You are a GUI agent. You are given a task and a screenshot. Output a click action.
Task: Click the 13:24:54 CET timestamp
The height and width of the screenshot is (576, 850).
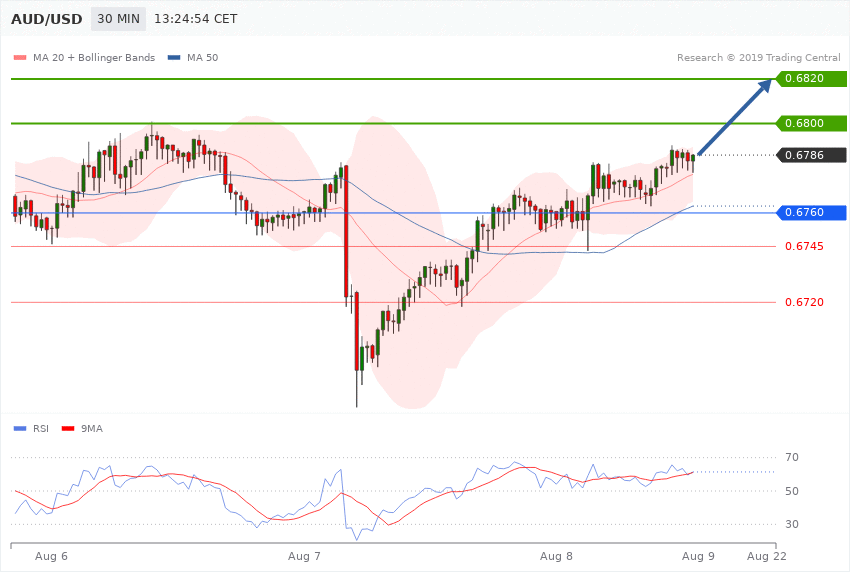tap(196, 19)
